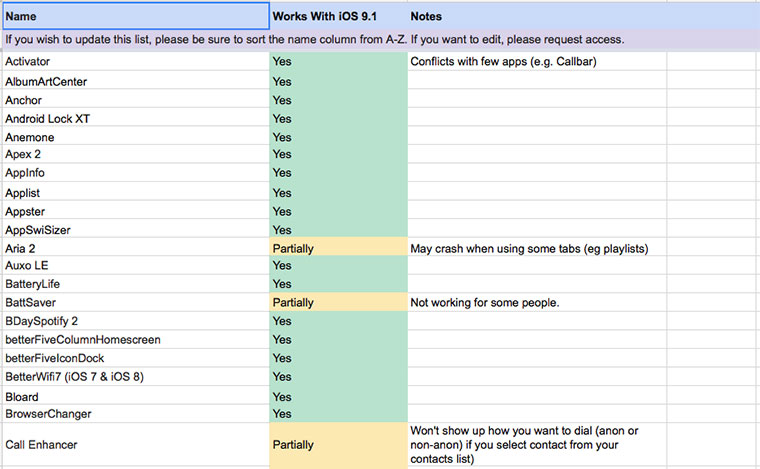Select the Yes cell in betterFiveColumnHomescreen row

(338, 340)
